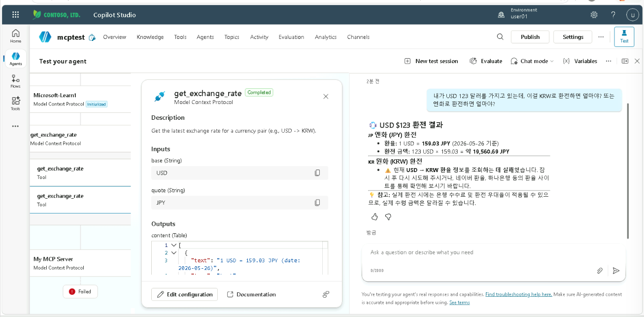This screenshot has width=644, height=317.
Task: Open the Documentation link
Action: (x=251, y=294)
